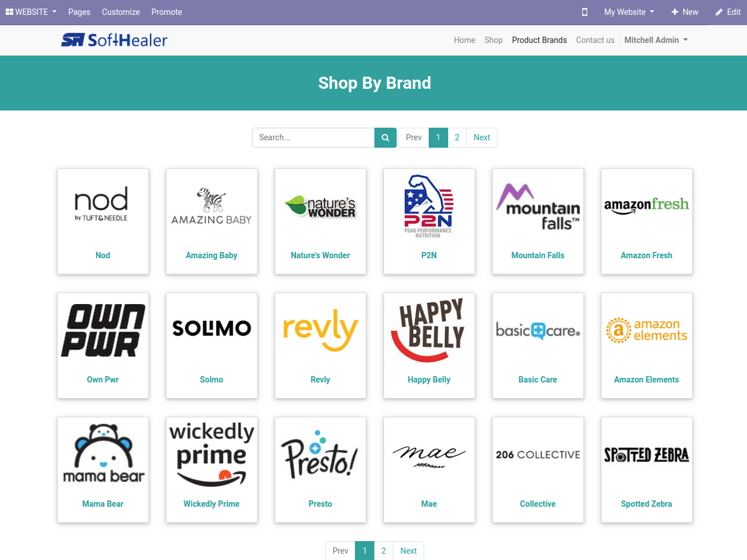
Task: Click Next in the top pagination
Action: click(482, 137)
